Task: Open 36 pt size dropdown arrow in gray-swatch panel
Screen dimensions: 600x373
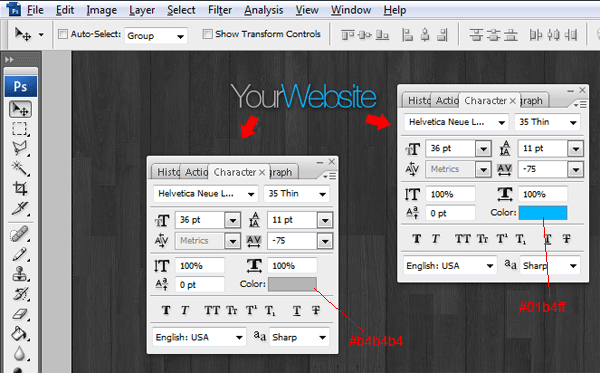Action: tap(232, 220)
